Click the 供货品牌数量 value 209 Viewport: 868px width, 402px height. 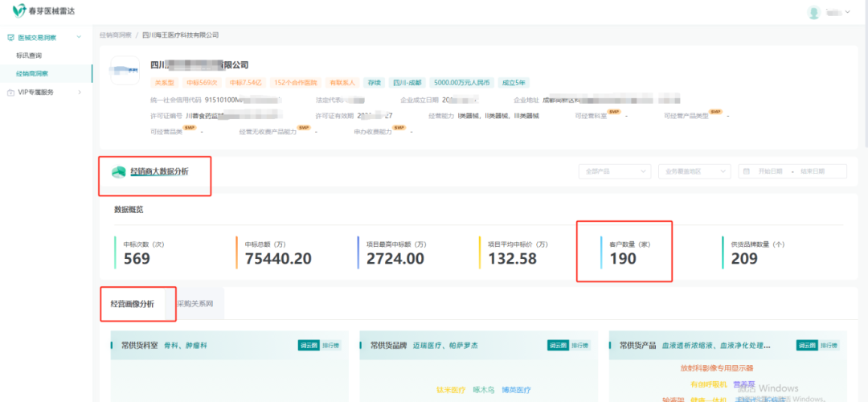[x=744, y=259]
